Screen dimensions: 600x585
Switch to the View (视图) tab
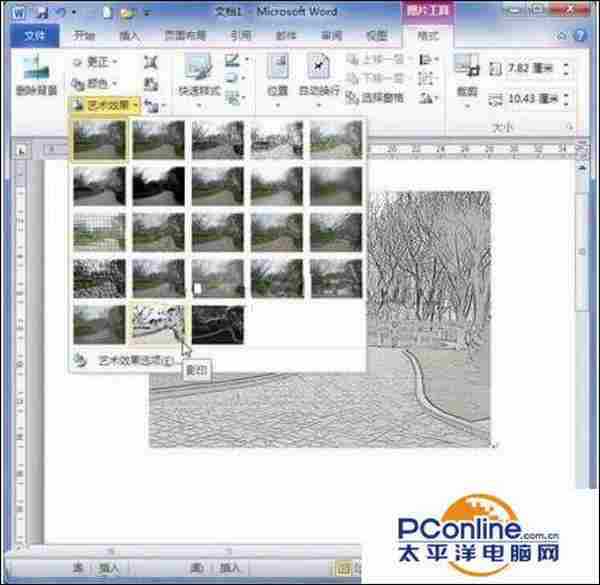pos(377,36)
